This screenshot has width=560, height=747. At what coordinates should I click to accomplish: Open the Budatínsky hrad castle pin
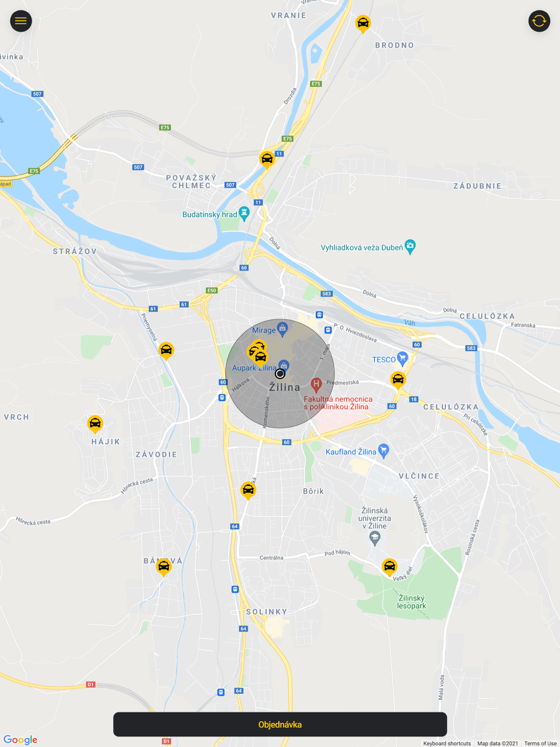click(244, 213)
